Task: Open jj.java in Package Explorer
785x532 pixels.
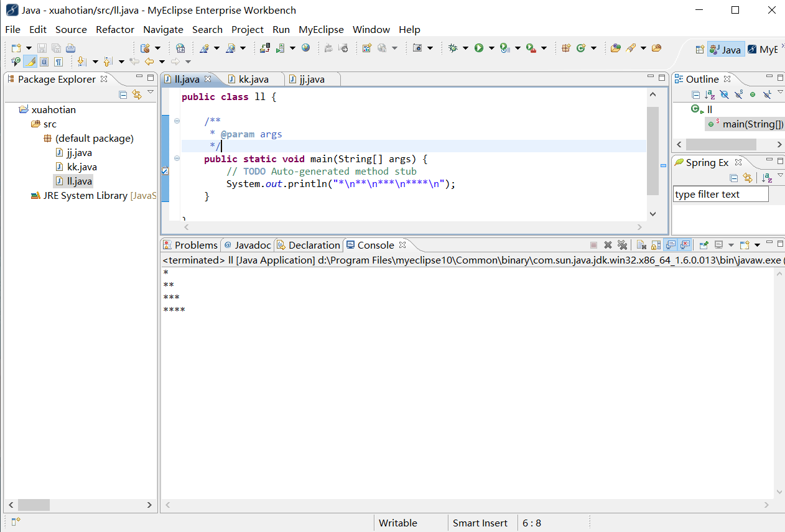Action: [x=79, y=152]
